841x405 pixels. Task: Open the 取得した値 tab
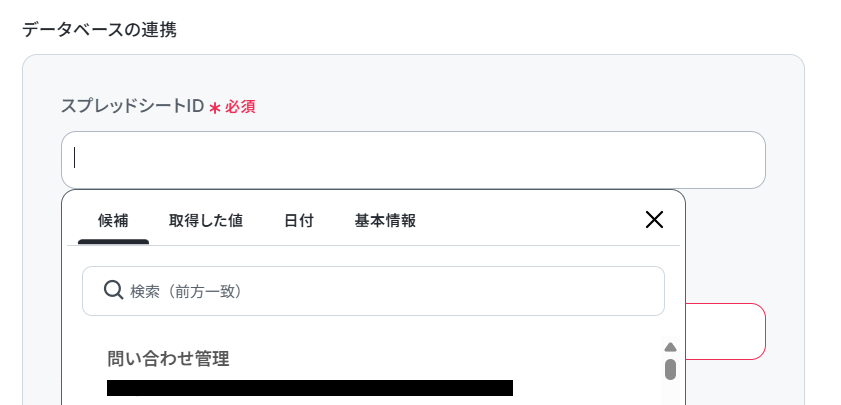click(x=206, y=220)
